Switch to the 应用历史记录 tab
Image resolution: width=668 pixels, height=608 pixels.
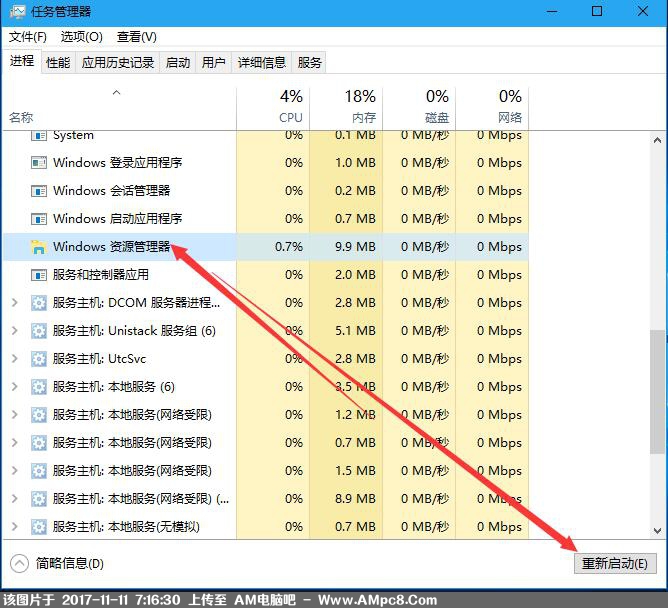click(118, 63)
